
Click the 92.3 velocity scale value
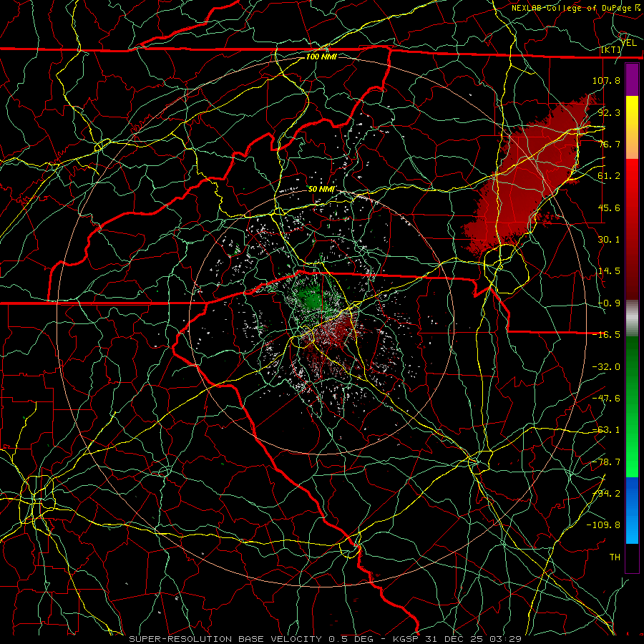[609, 112]
